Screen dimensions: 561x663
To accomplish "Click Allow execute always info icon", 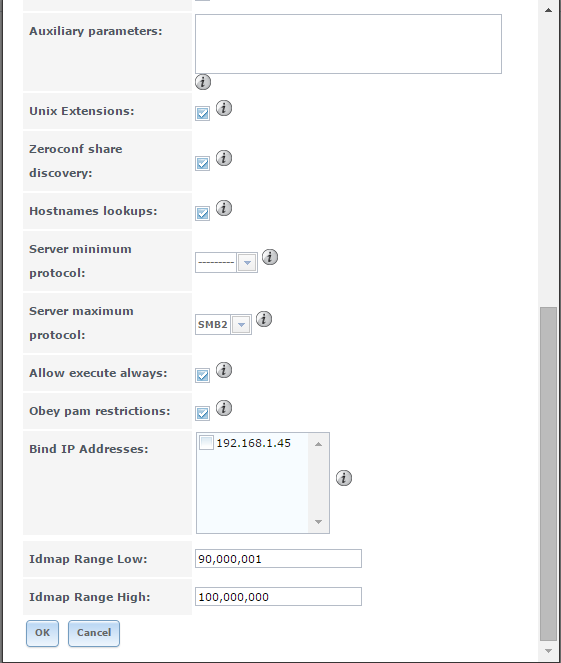I will [x=224, y=370].
